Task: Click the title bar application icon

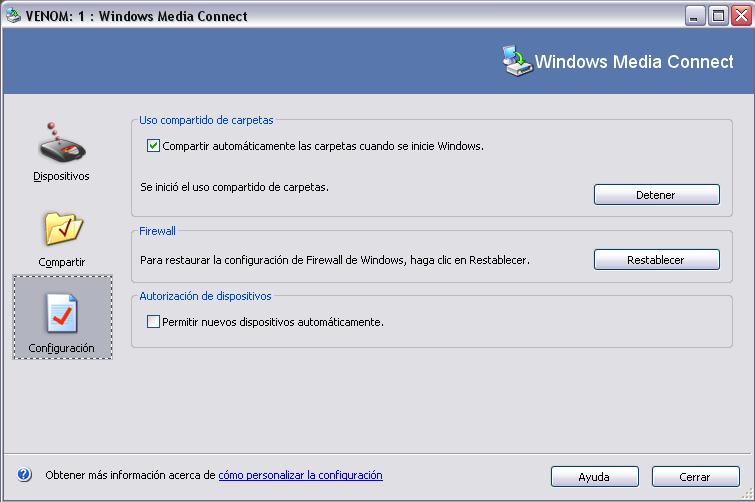Action: pyautogui.click(x=13, y=15)
